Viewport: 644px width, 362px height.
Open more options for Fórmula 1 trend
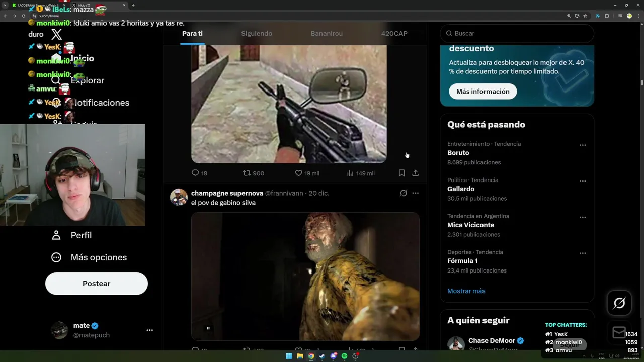coord(583,253)
